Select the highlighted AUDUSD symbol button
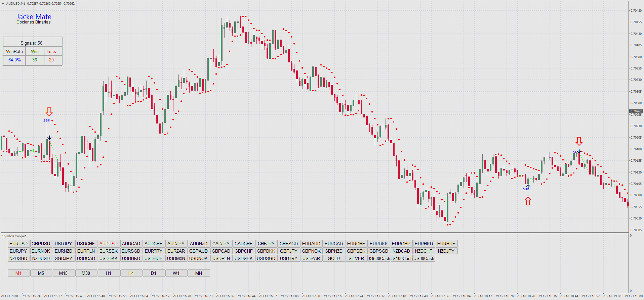This screenshot has width=644, height=300. [x=109, y=244]
